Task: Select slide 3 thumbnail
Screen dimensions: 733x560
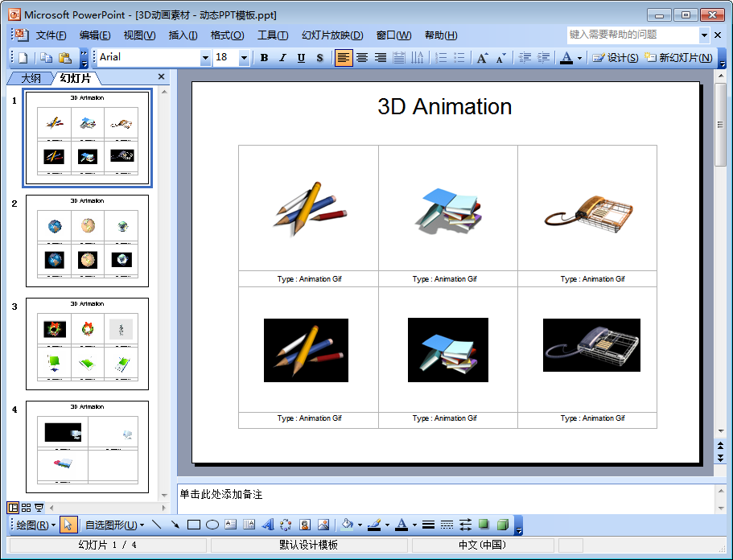Action: (88, 344)
